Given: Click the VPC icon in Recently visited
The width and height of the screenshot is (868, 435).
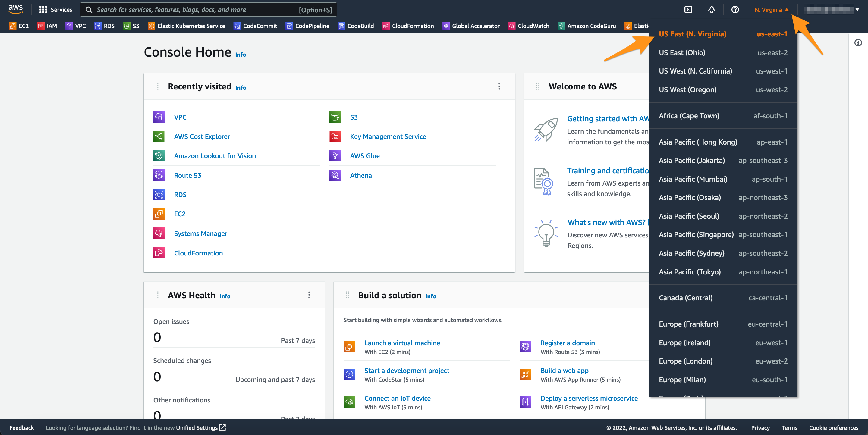Looking at the screenshot, I should [159, 117].
